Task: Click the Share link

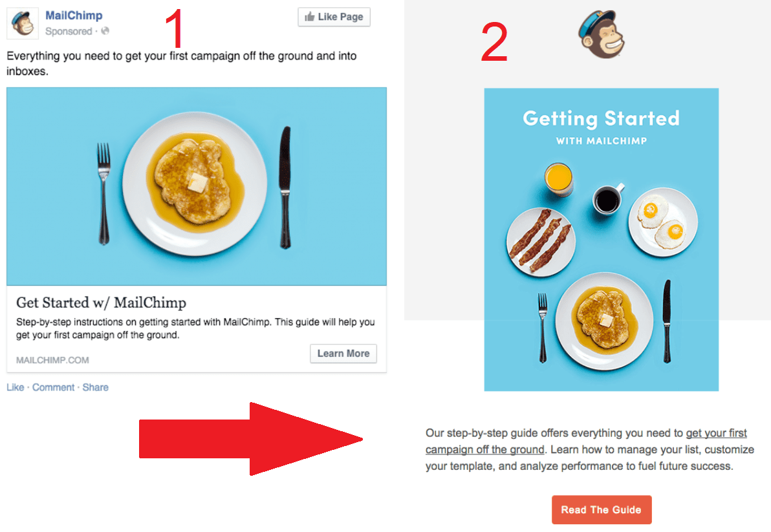Action: (95, 387)
